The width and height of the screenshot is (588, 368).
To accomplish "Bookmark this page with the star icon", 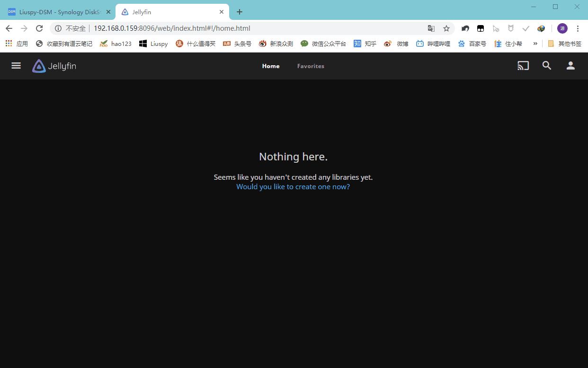I will click(446, 28).
